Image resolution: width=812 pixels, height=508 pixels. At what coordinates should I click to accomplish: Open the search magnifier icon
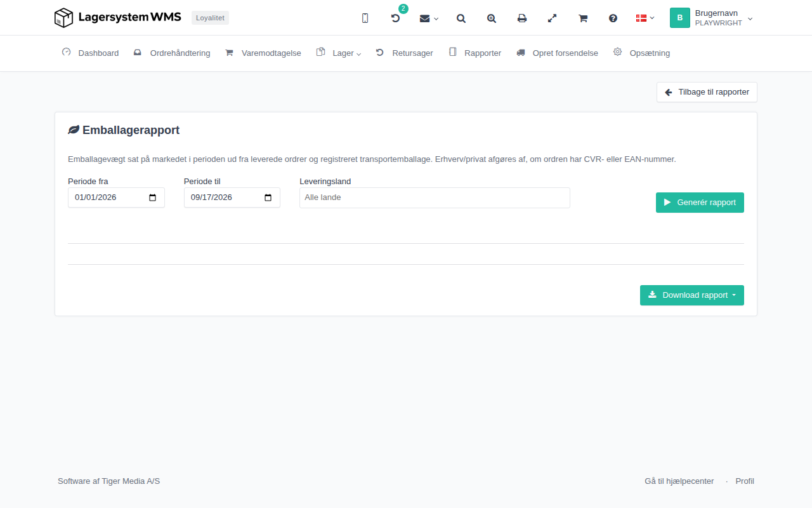click(461, 18)
